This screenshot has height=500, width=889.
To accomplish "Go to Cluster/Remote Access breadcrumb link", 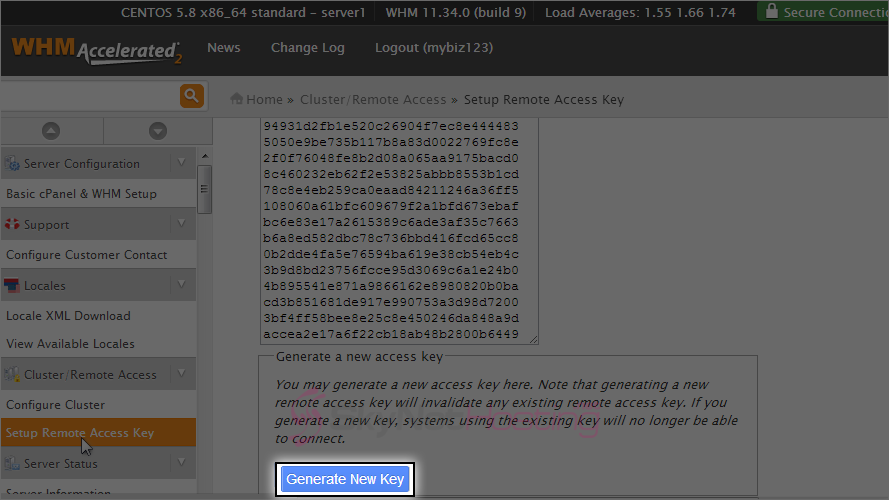I will click(x=373, y=100).
